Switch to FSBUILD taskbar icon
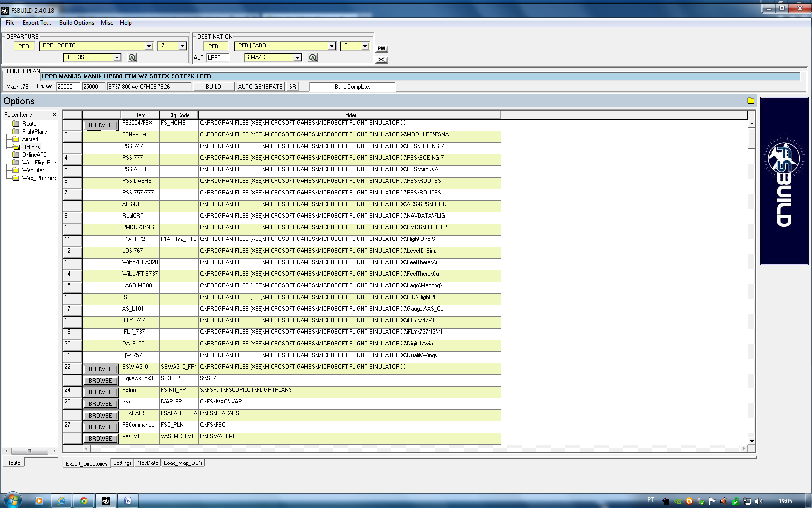This screenshot has width=812, height=508. (106, 501)
